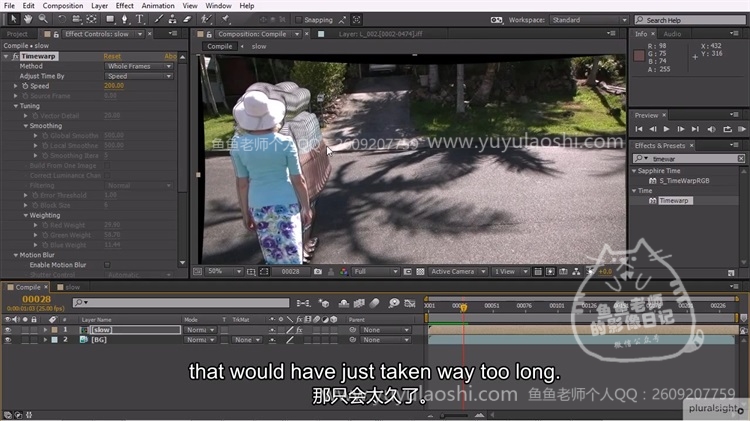Open the Animation menu
This screenshot has height=421, width=750.
[x=158, y=6]
